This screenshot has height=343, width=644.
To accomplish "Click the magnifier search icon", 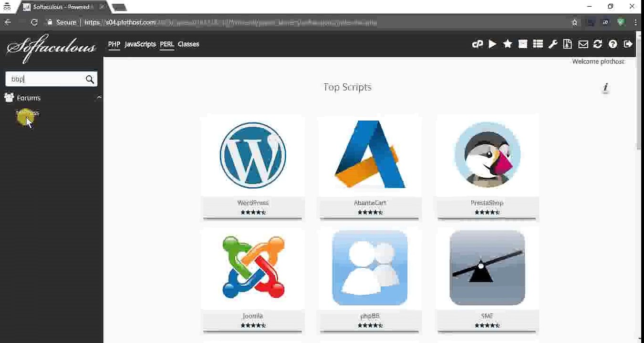I will coord(90,80).
